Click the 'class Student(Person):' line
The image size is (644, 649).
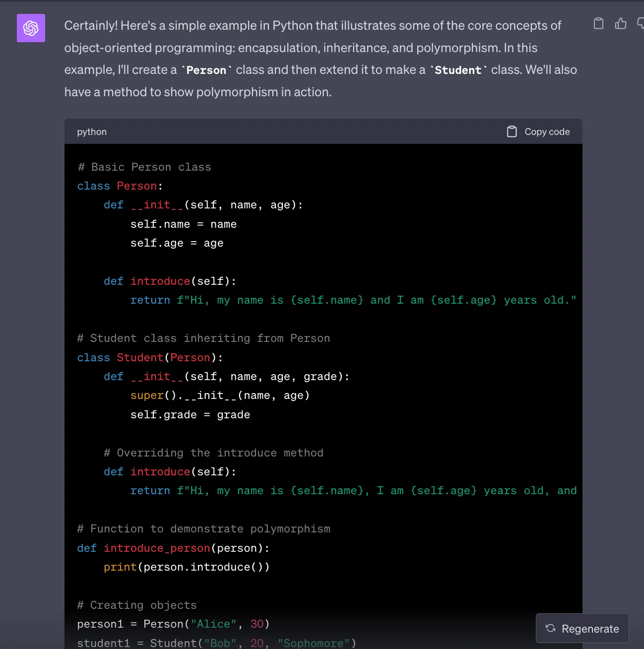[x=150, y=358]
